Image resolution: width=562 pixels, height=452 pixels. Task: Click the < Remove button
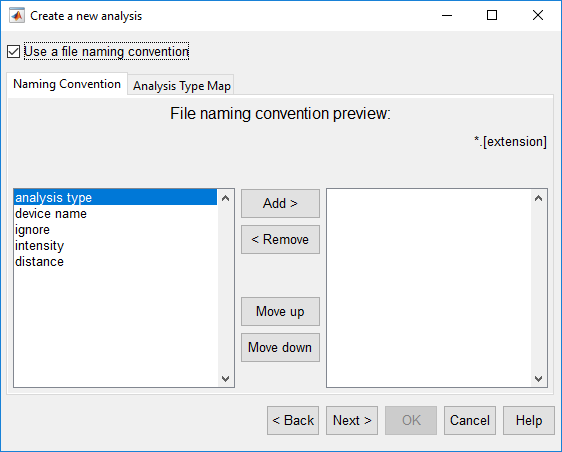point(280,239)
